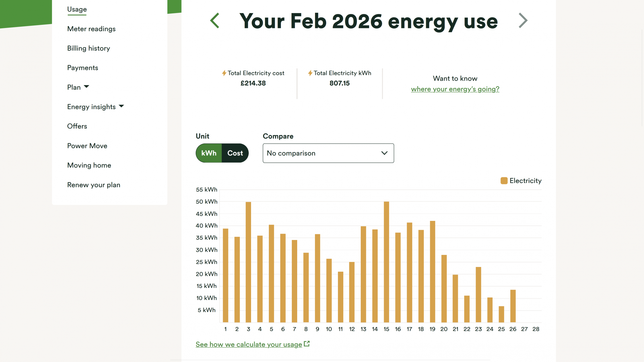Go to next month with right arrow

click(x=523, y=21)
